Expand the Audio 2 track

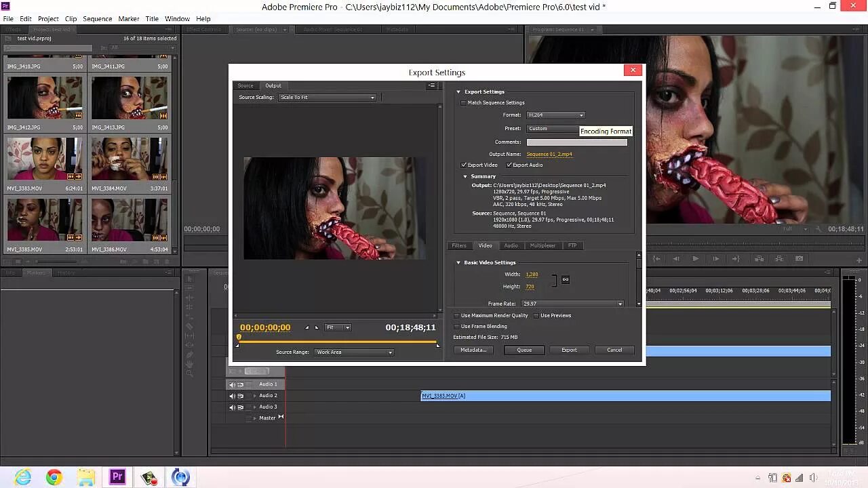point(255,396)
